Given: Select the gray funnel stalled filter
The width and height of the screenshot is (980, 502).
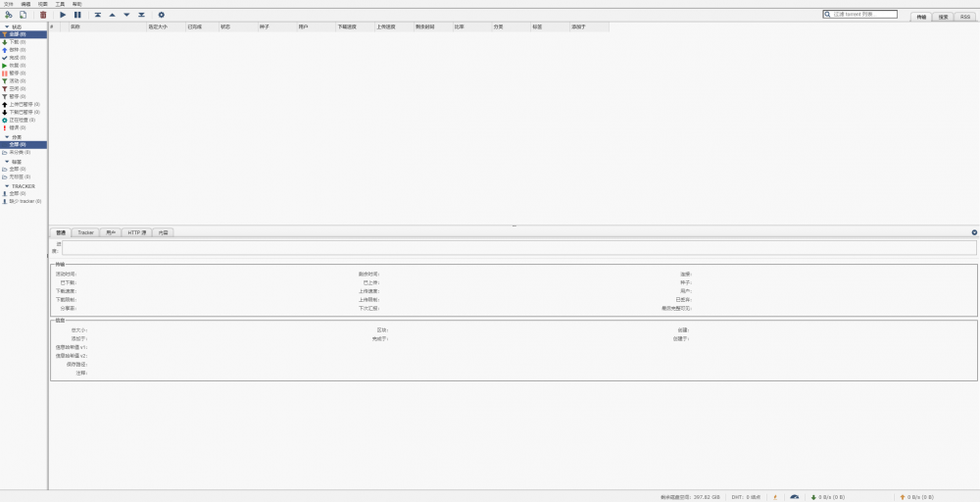Looking at the screenshot, I should [24, 96].
